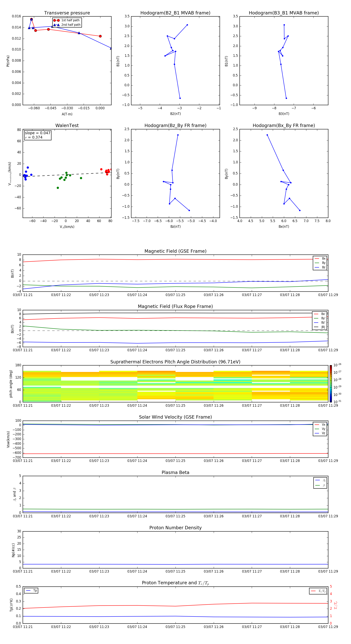Click the "Np(#/cc)" y-axis label
This screenshot has height=644, width=351.
(x=13, y=550)
